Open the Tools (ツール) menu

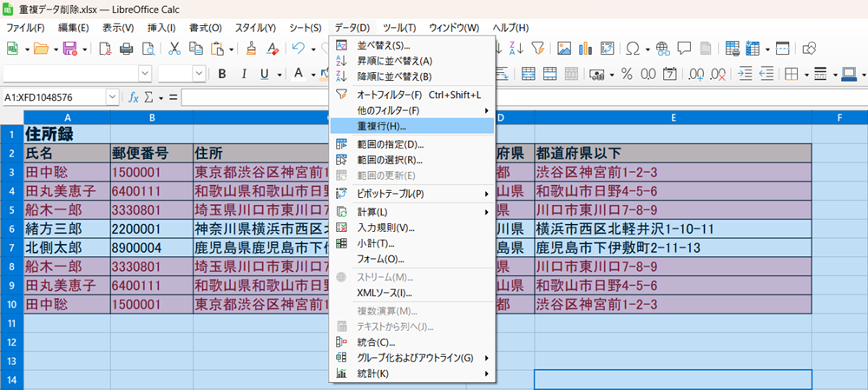tap(398, 28)
